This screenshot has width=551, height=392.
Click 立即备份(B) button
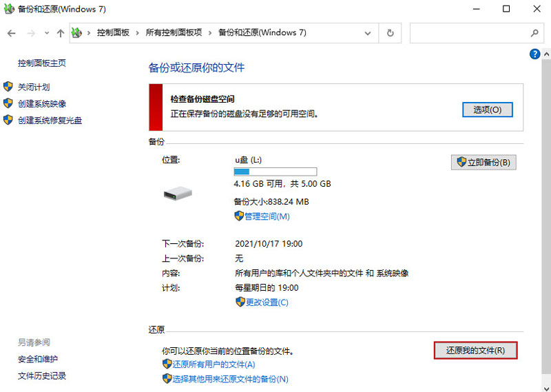click(x=484, y=162)
